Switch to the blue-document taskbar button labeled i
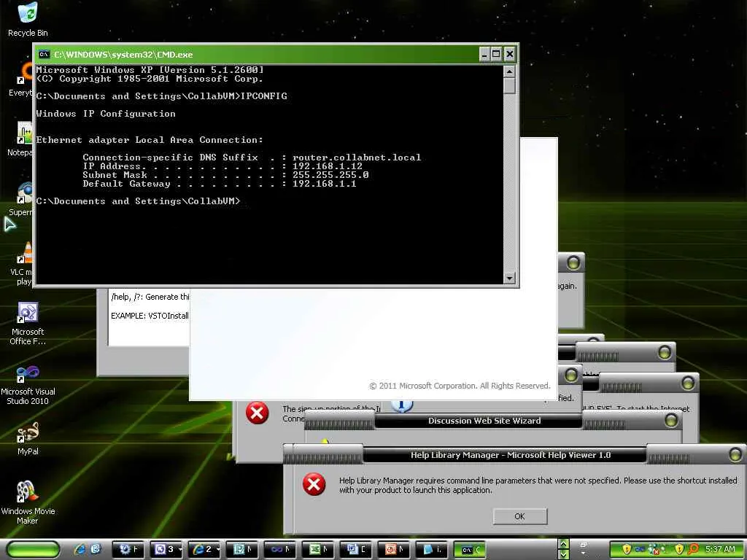 click(x=432, y=550)
